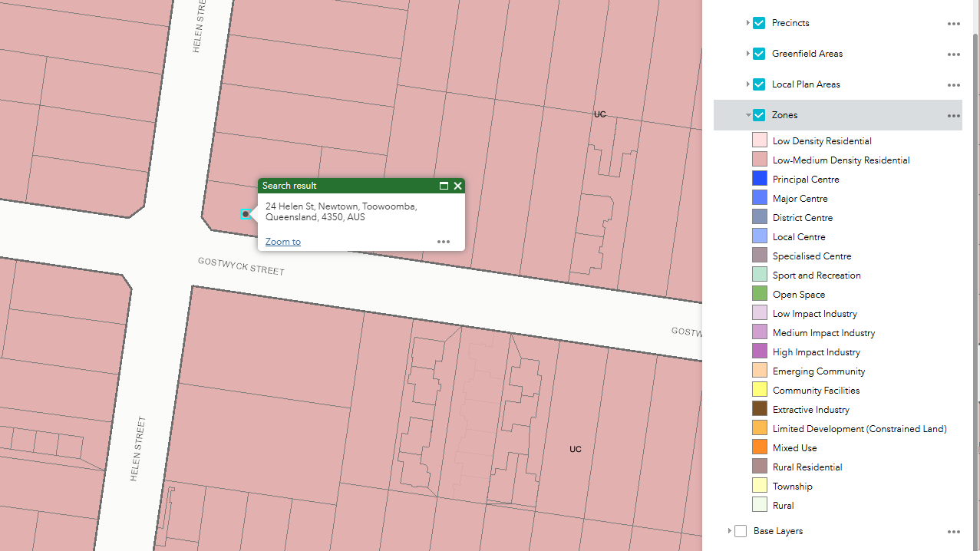
Task: Open options menu for Zones layer
Action: click(x=953, y=116)
